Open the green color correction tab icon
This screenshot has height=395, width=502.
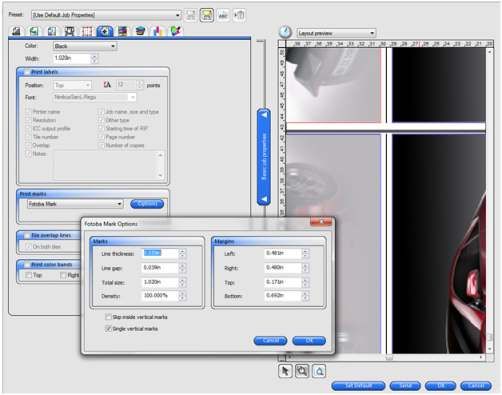tap(176, 31)
